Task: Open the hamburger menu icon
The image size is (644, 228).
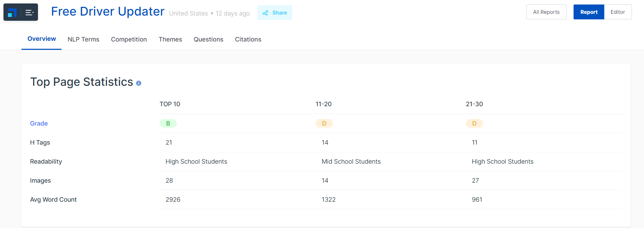Action: (x=29, y=13)
